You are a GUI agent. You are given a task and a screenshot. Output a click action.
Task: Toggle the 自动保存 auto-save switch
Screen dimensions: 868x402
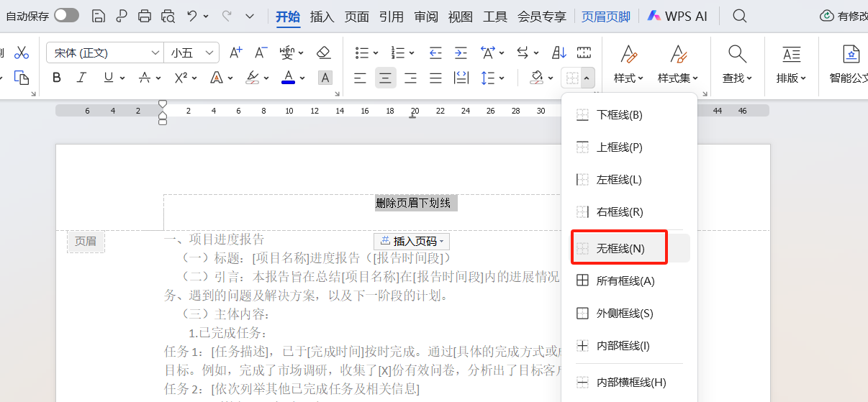point(66,15)
